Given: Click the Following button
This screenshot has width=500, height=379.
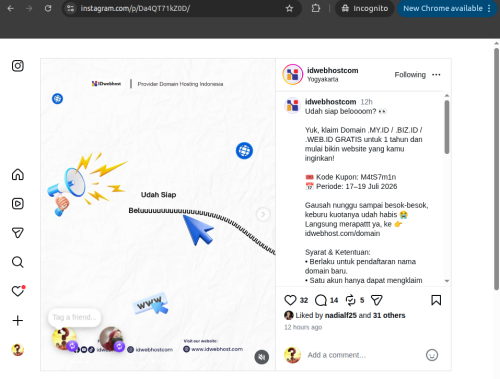Looking at the screenshot, I should [x=410, y=75].
